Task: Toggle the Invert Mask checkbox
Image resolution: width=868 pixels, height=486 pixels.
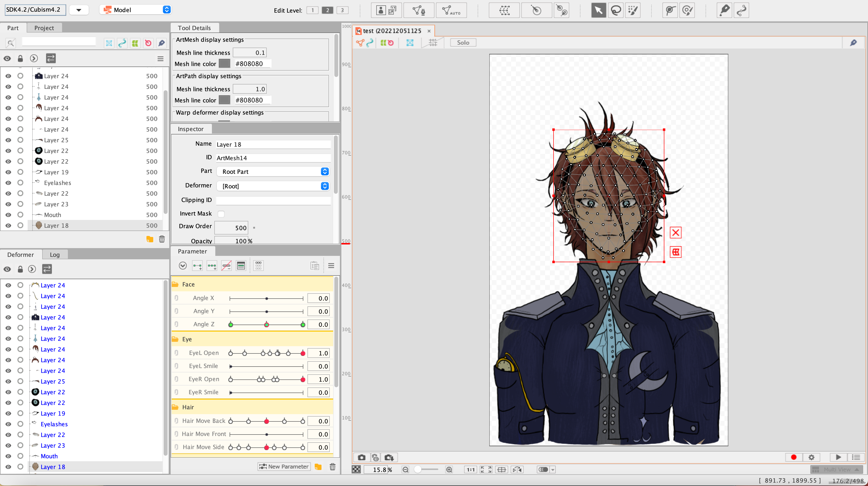Action: coord(221,214)
